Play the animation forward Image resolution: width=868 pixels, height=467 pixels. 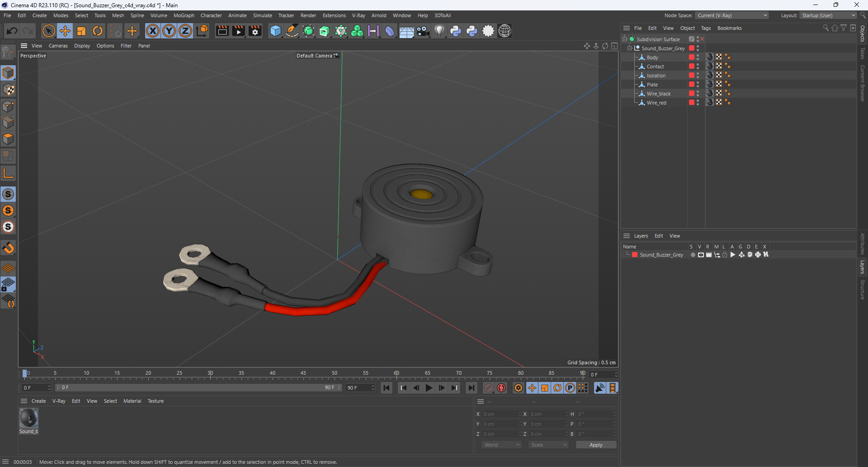429,388
